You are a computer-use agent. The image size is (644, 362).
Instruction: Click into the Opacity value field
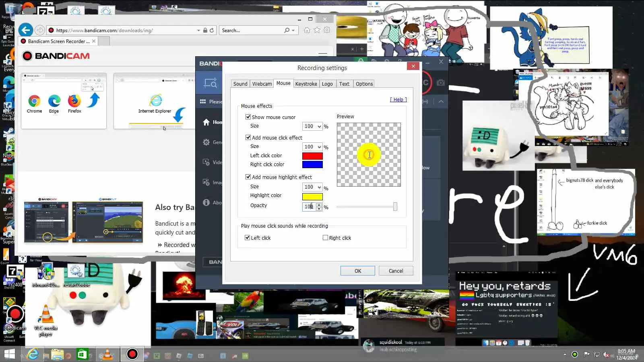[309, 207]
